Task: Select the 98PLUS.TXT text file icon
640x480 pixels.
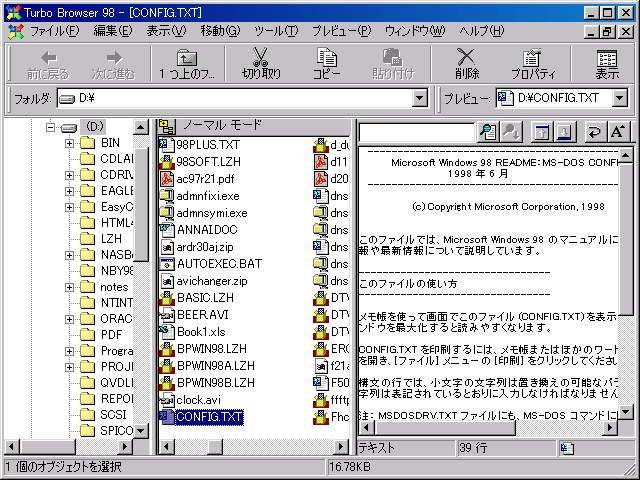Action: [x=166, y=144]
